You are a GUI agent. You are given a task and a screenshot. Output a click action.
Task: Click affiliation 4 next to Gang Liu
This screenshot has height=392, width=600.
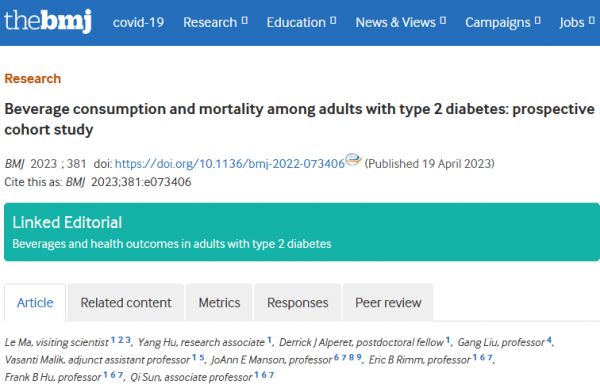tap(549, 340)
